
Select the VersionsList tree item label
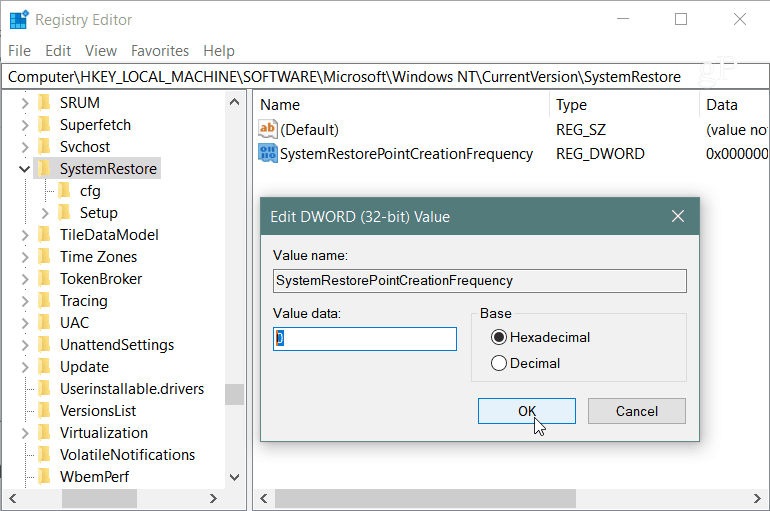click(98, 411)
